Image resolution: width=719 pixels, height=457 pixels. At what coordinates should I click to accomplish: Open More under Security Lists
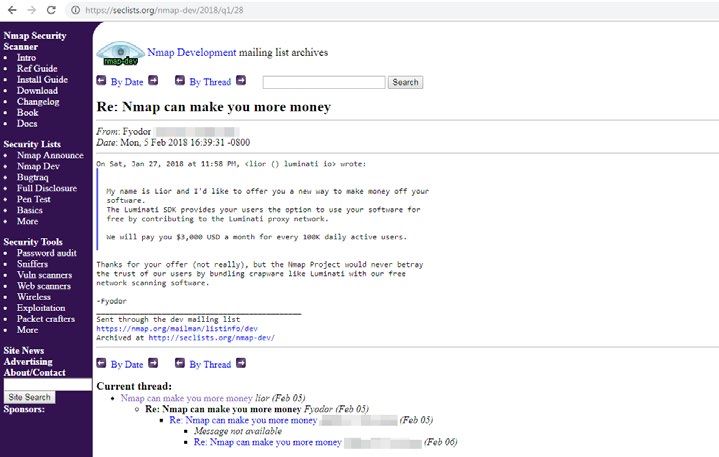[28, 221]
